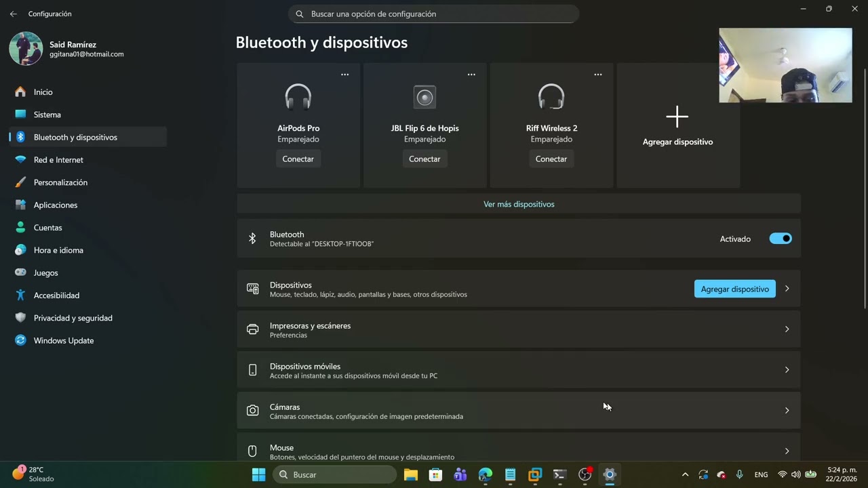Click the JBL Flip 6 speaker icon

425,97
